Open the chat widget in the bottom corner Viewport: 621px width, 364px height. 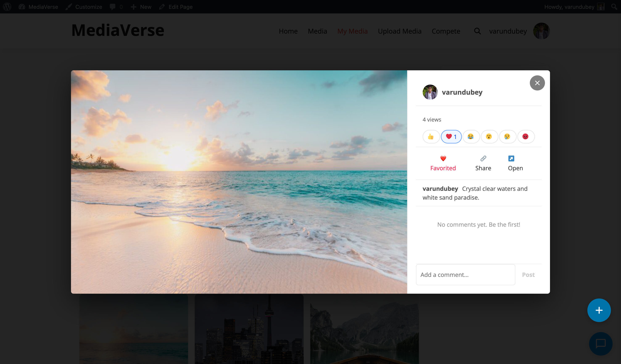pos(601,344)
